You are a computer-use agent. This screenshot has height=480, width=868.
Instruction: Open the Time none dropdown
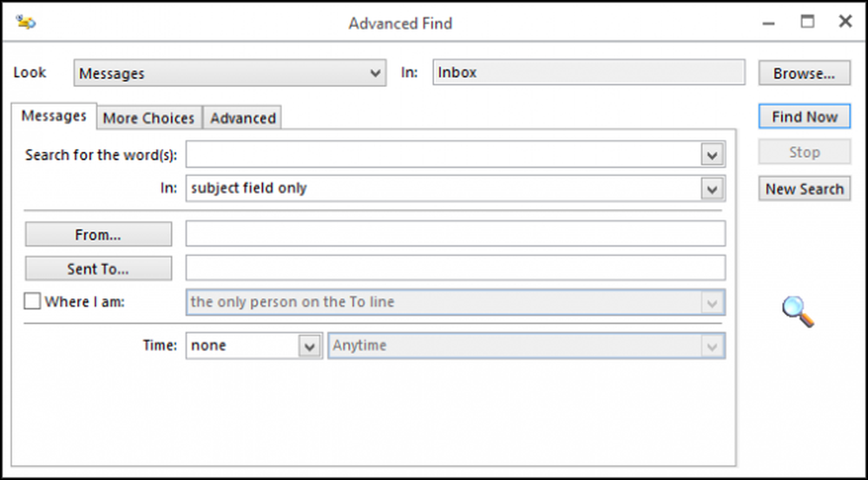[x=309, y=346]
